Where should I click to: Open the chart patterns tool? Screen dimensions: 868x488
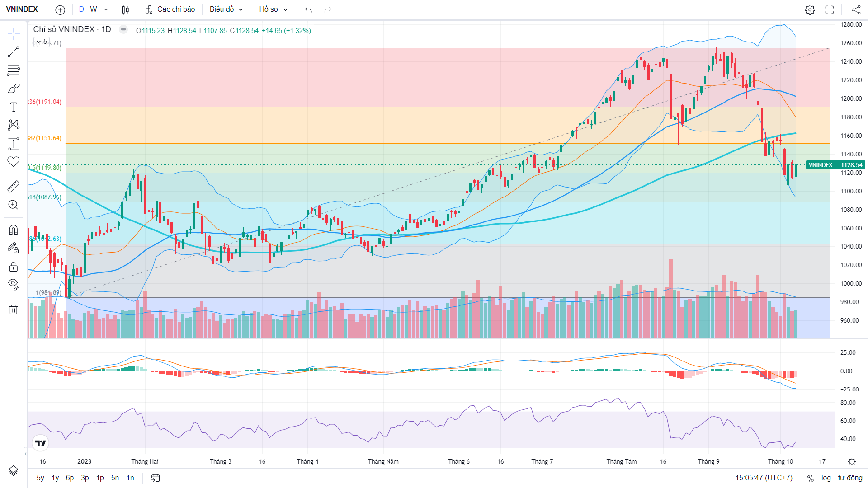14,125
